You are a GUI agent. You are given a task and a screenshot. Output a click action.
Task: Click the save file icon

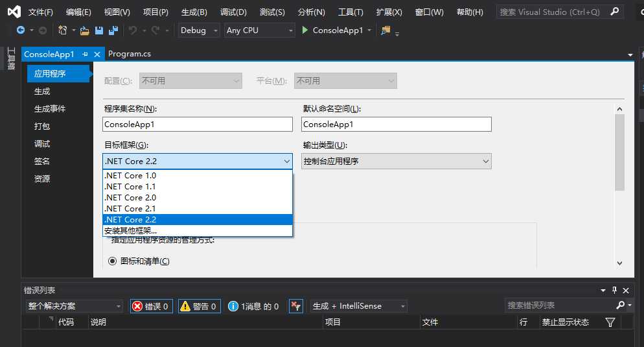(99, 30)
